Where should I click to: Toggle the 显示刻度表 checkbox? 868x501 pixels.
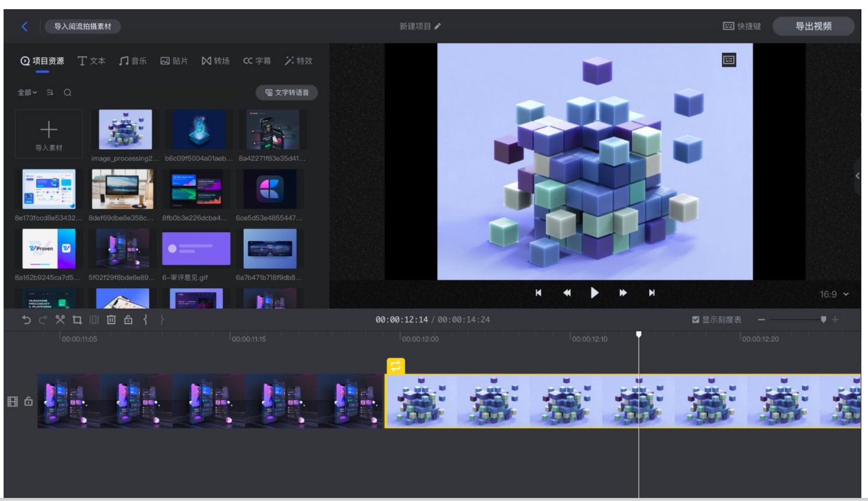[695, 320]
